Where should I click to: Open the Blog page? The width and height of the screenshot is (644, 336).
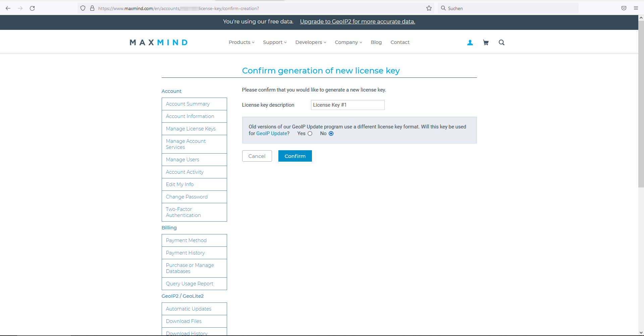(376, 42)
